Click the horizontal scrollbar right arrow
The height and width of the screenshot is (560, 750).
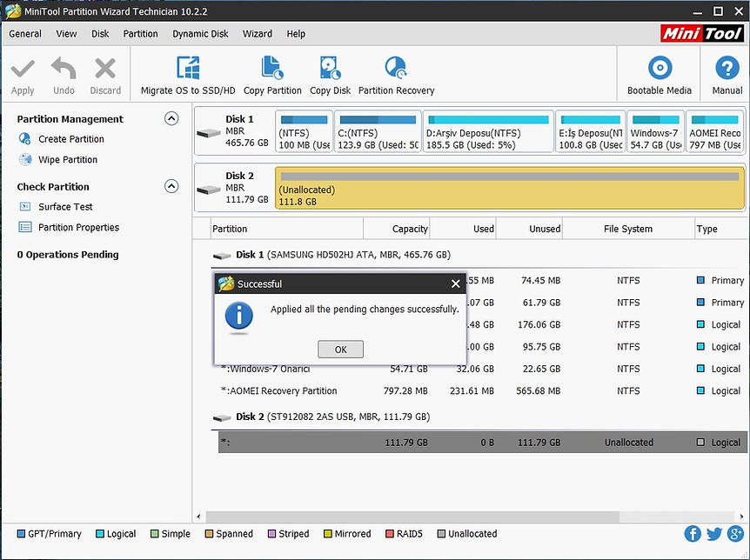[741, 517]
